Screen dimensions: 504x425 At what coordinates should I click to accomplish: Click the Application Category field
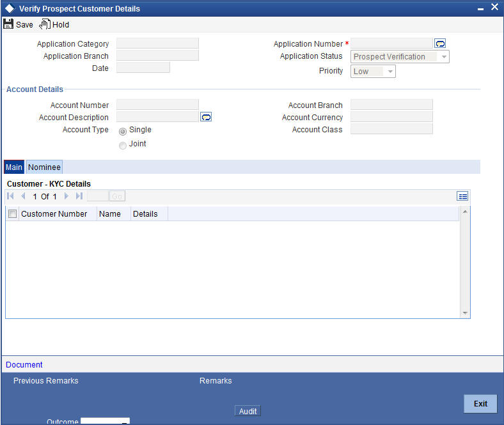tap(157, 43)
